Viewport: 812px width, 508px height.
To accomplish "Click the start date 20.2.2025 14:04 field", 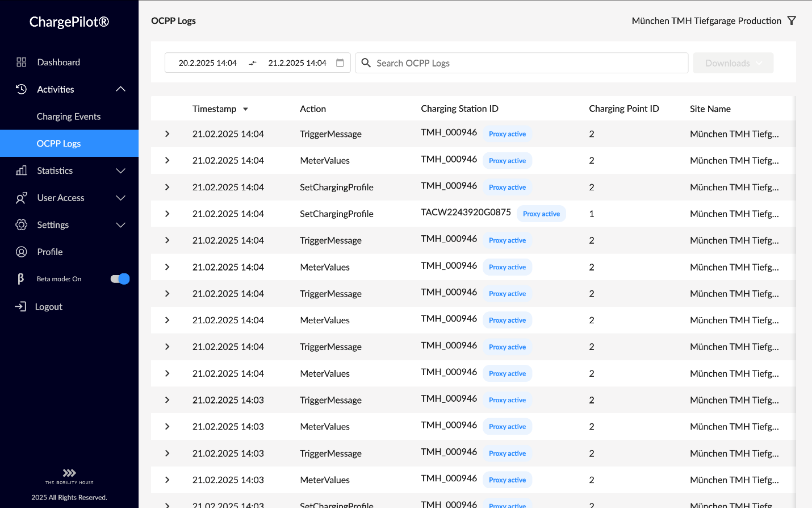I will click(x=208, y=63).
